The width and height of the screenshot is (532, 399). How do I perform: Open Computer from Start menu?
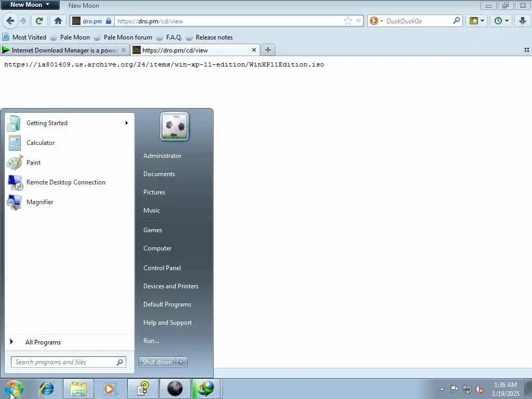pos(157,248)
